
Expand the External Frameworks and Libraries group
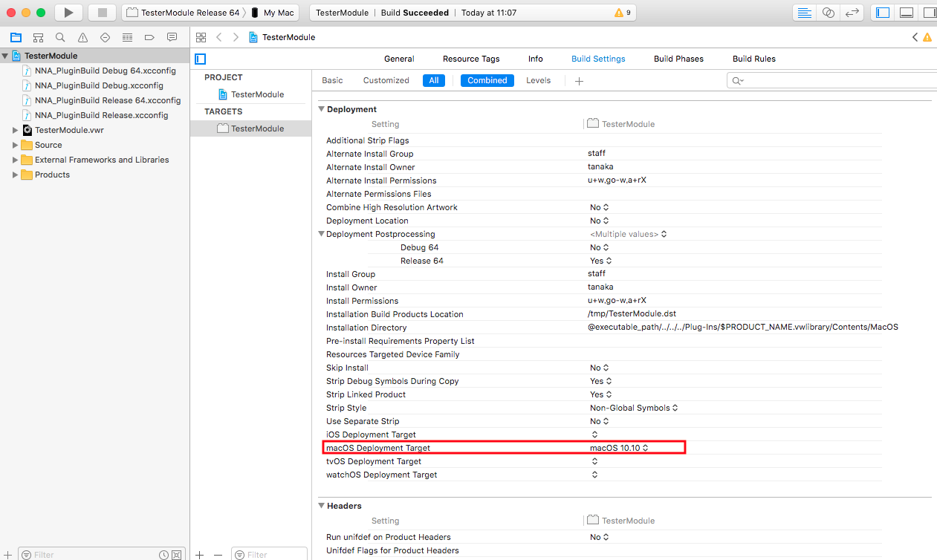pyautogui.click(x=15, y=160)
